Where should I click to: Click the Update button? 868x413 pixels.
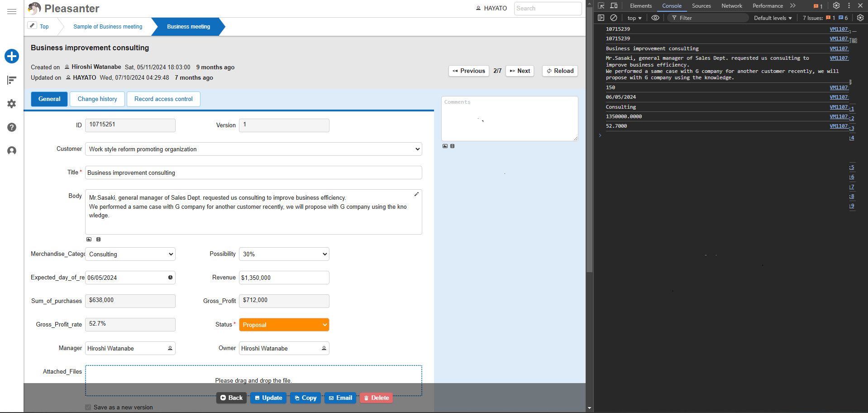(268, 398)
